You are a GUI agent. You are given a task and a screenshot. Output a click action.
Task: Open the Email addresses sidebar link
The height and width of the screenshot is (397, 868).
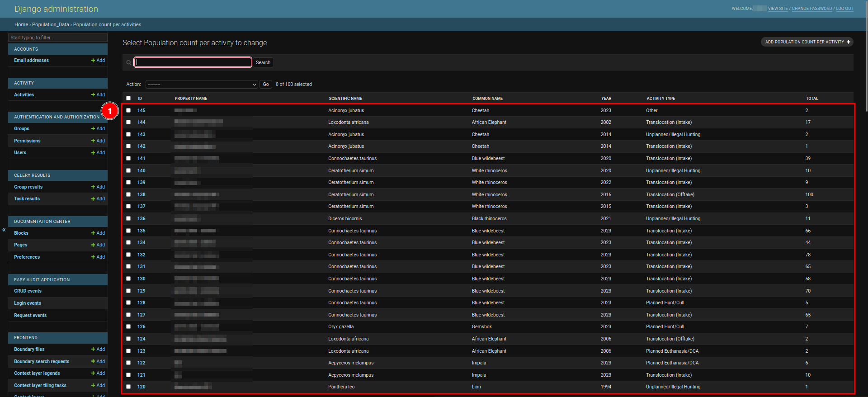[x=31, y=61]
